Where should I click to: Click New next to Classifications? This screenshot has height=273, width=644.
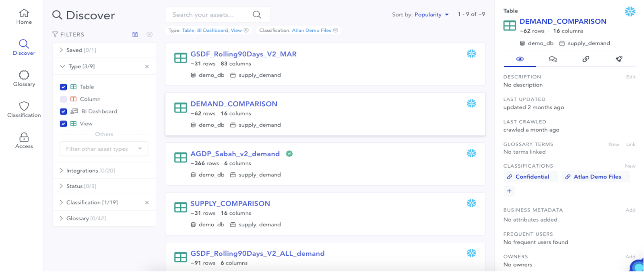(x=630, y=166)
